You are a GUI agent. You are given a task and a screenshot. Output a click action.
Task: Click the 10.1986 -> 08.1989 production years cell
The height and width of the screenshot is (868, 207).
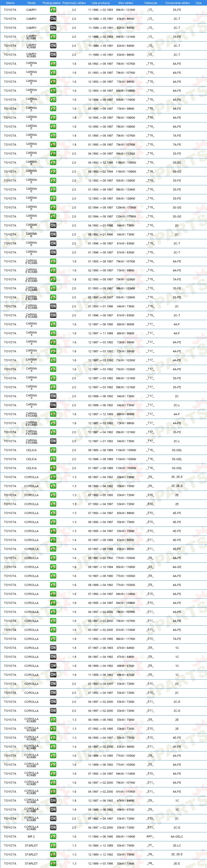click(101, 459)
